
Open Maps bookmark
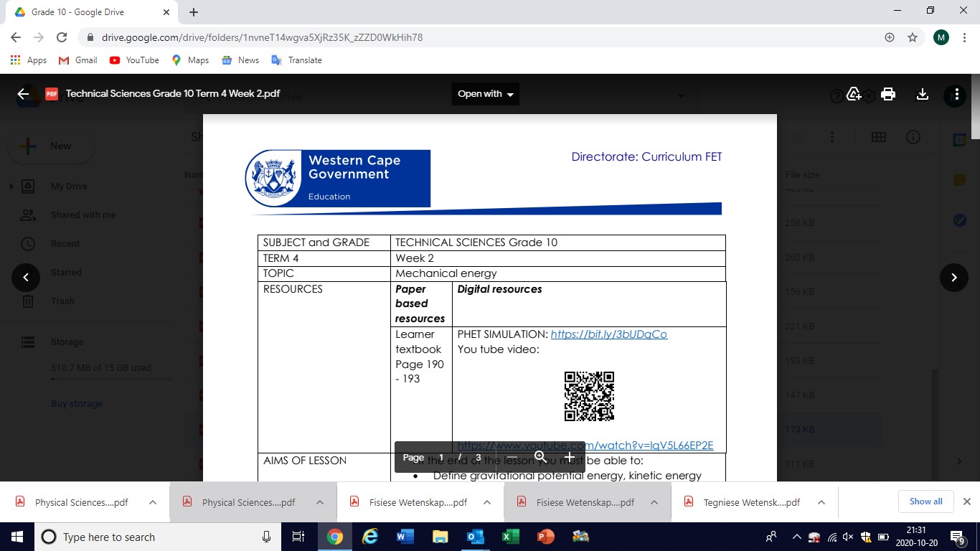(x=190, y=60)
